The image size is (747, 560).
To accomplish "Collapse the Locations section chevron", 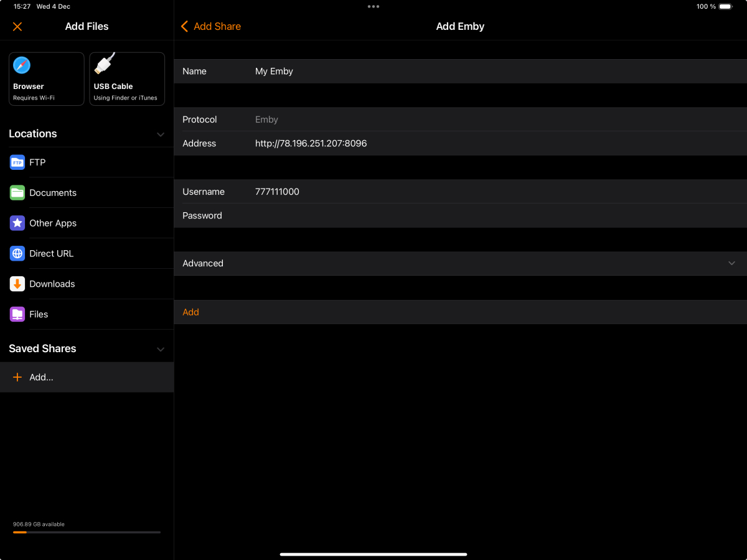I will pyautogui.click(x=161, y=134).
